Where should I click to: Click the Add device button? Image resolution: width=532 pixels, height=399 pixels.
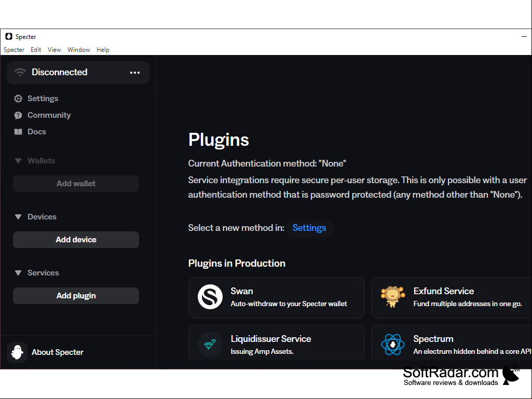tap(76, 240)
